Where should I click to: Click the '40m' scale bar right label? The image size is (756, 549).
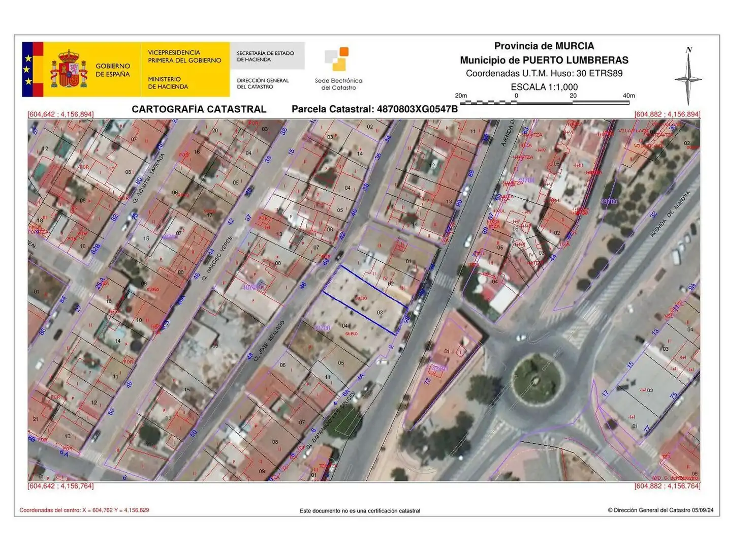tap(629, 96)
